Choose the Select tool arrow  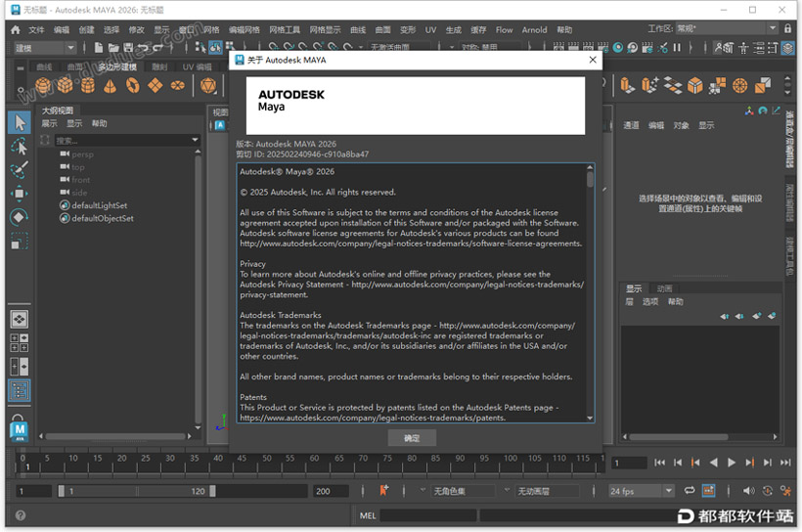tap(20, 123)
